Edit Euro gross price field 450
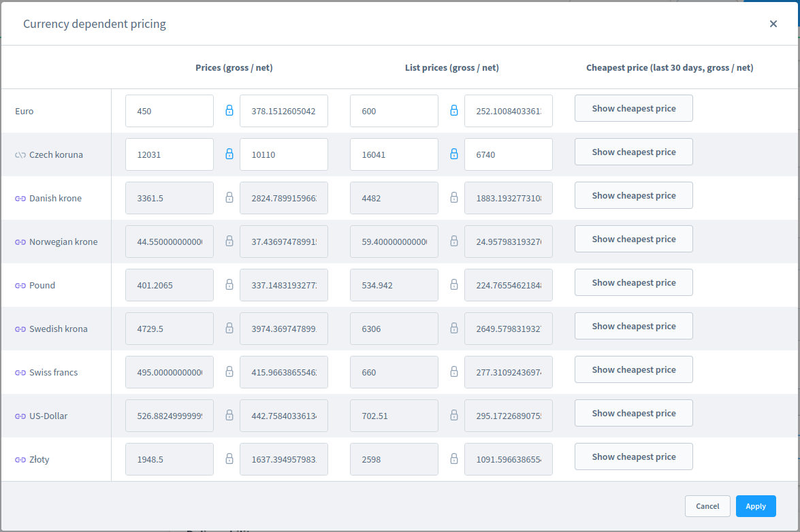 tap(169, 111)
